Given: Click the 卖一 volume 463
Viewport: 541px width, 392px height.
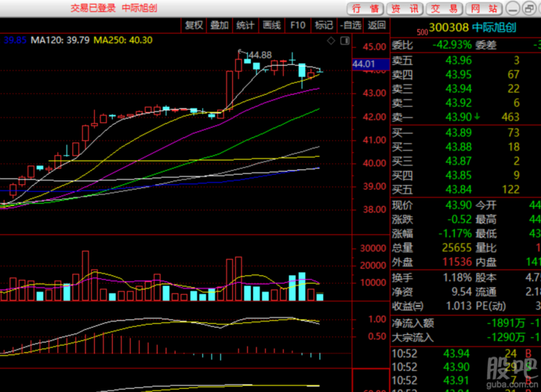Looking at the screenshot, I should 510,117.
